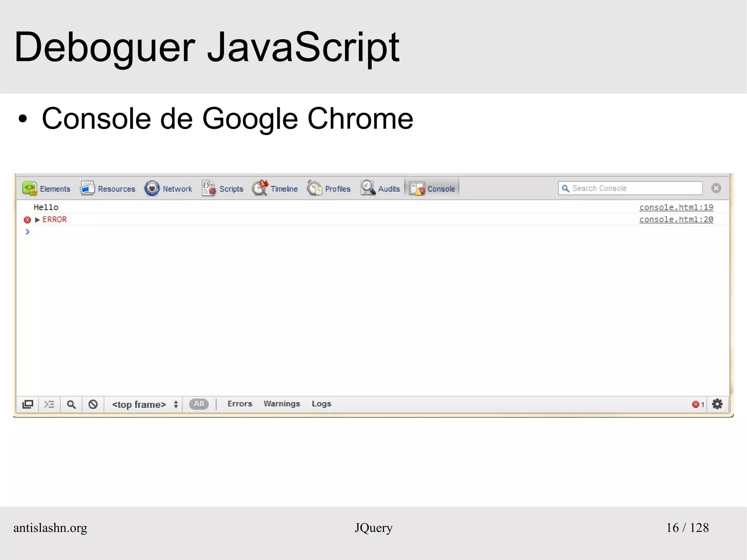Screen dimensions: 747x560
Task: Open settings gear icon
Action: pos(717,404)
